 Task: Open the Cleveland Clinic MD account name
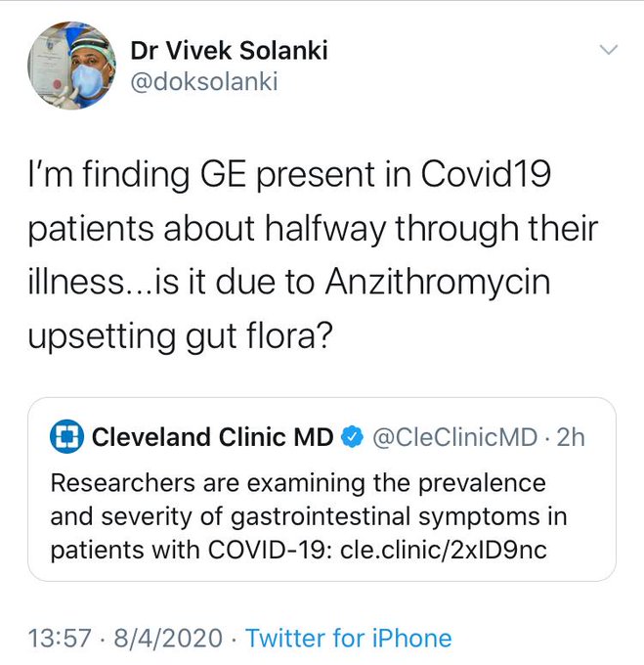(x=212, y=437)
